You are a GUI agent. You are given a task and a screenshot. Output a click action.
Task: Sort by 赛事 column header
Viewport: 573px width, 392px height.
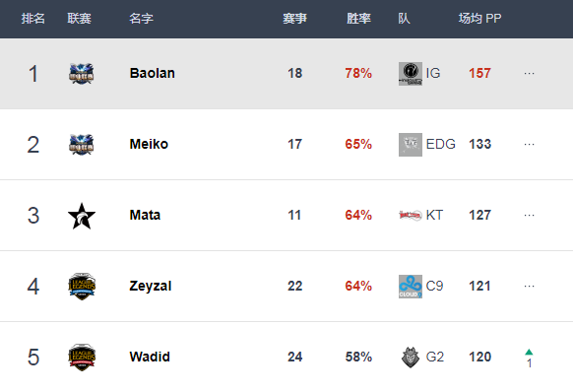(294, 19)
